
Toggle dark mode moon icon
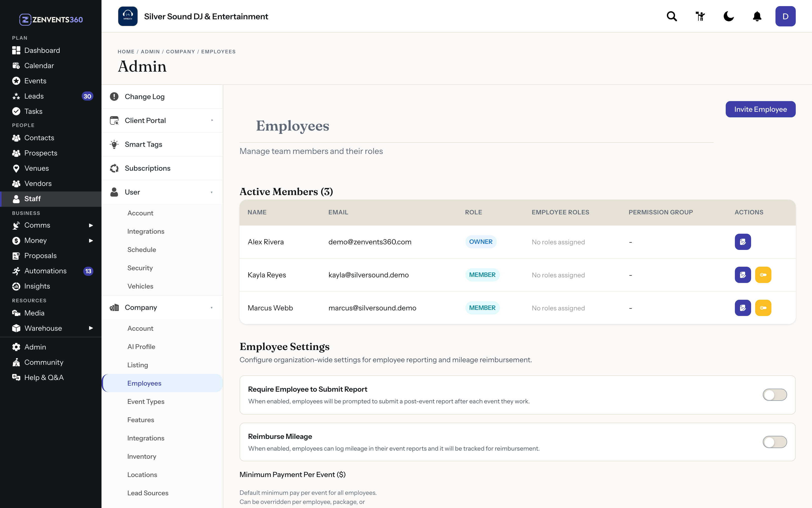pyautogui.click(x=729, y=16)
